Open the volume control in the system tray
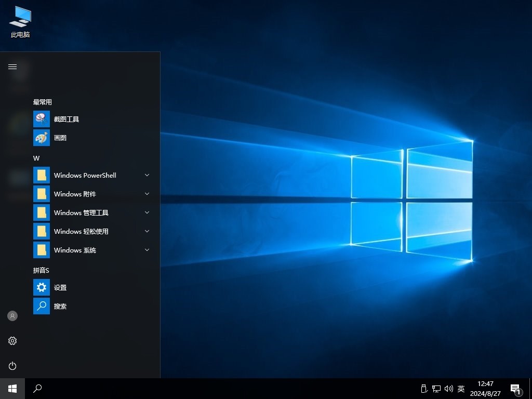The height and width of the screenshot is (399, 532). coord(449,389)
